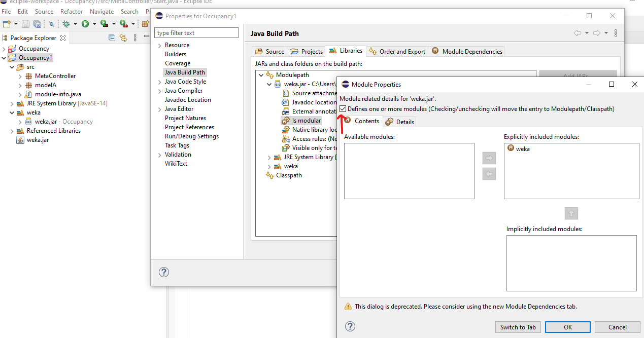
Task: Open the Refactor menu
Action: 72,11
